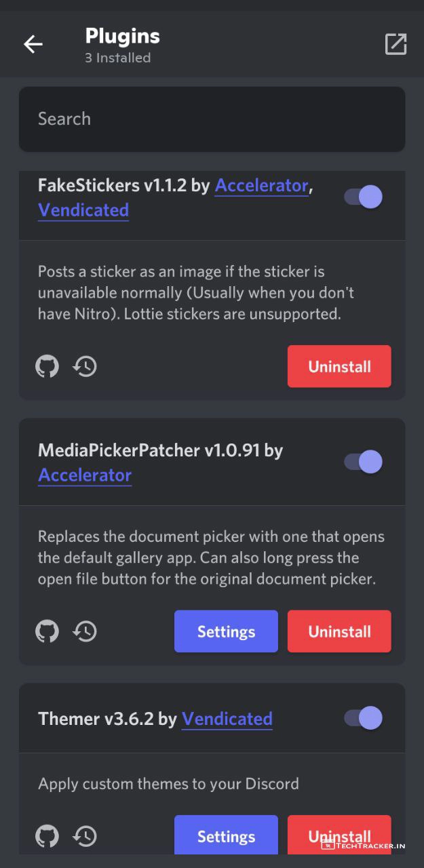424x868 pixels.
Task: Open Themer plugin settings
Action: (226, 836)
